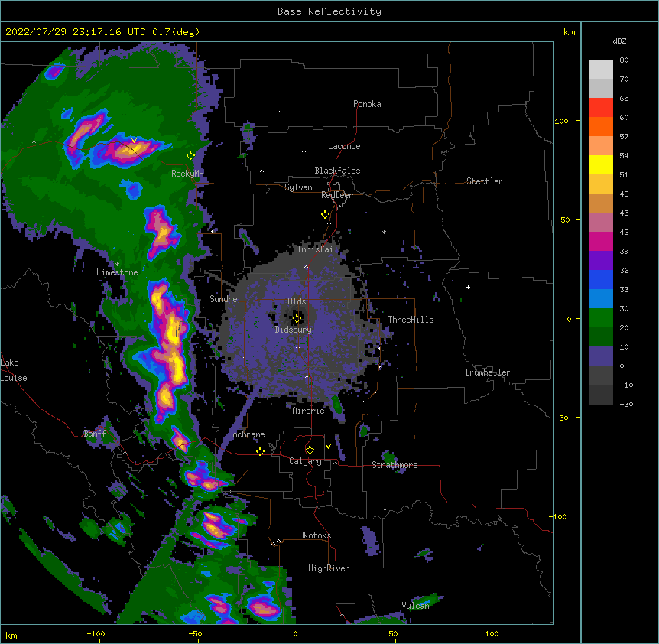The image size is (659, 644).
Task: Click the Drumheller label
Action: point(488,372)
